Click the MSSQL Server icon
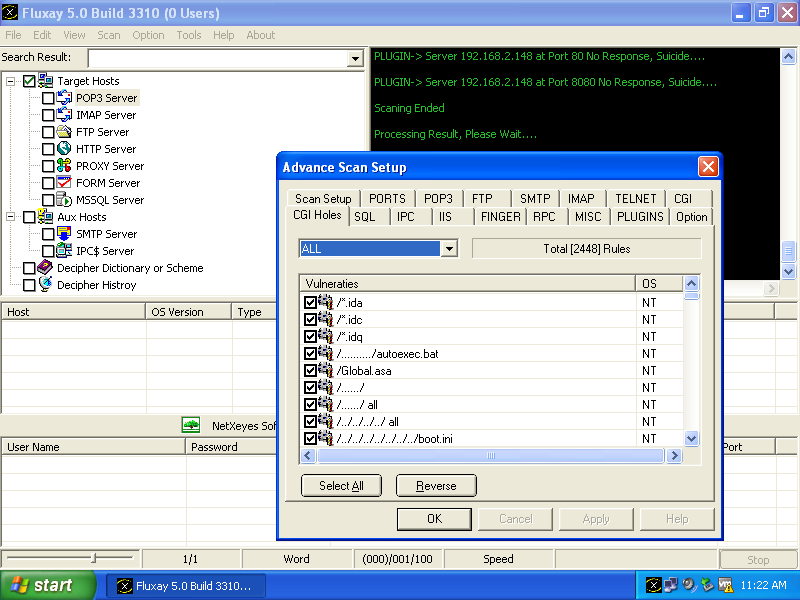Image resolution: width=800 pixels, height=600 pixels. tap(64, 199)
